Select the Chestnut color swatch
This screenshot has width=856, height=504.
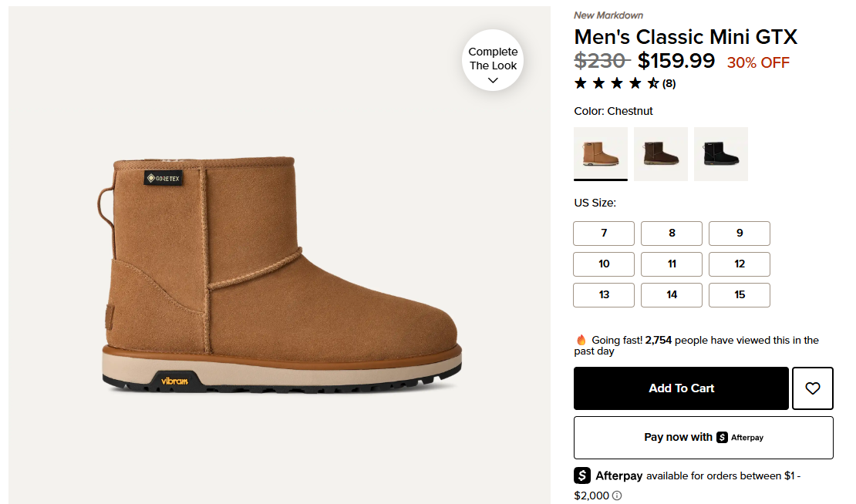(601, 153)
